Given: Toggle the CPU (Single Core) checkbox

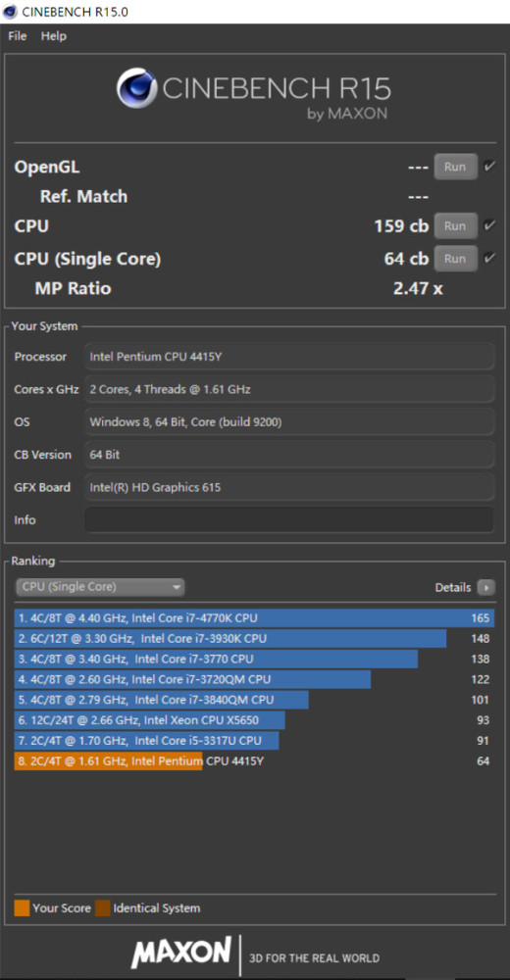Looking at the screenshot, I should pos(489,258).
